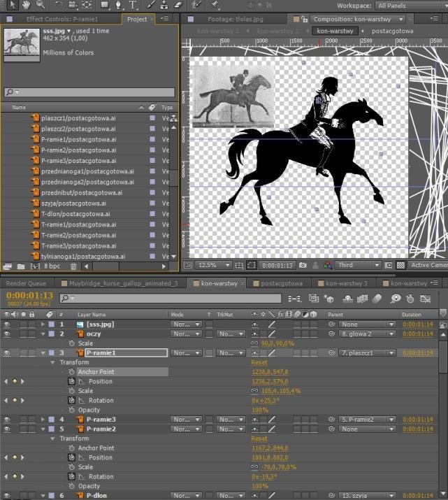The width and height of the screenshot is (448, 500).
Task: Switch to the Render Queue tab
Action: click(26, 283)
